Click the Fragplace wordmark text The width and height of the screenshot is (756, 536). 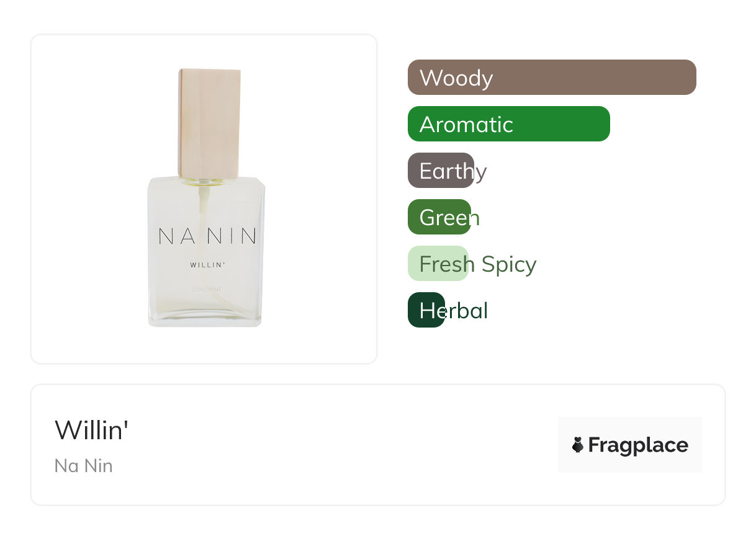point(638,445)
